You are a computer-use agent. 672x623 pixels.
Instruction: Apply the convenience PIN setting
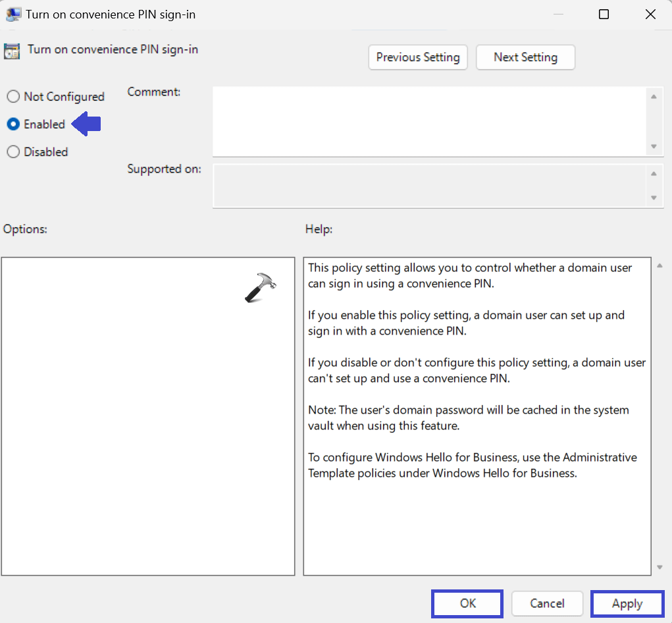coord(627,603)
